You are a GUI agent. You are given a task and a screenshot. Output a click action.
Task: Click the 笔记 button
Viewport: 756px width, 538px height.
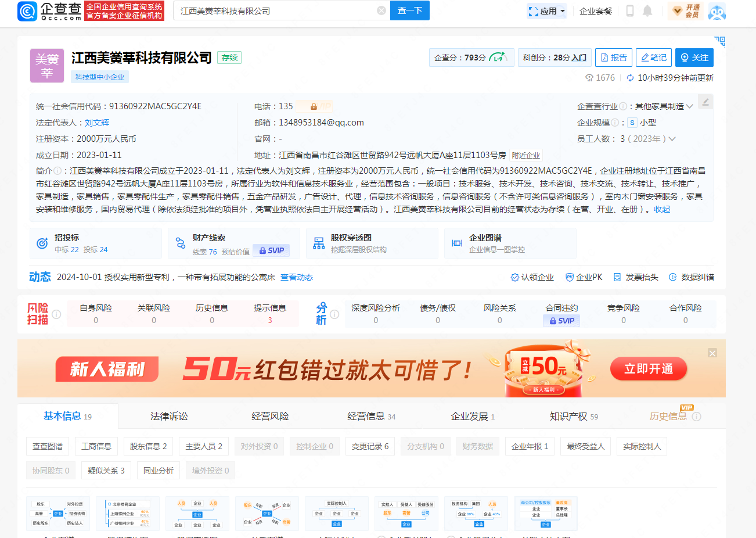[654, 58]
